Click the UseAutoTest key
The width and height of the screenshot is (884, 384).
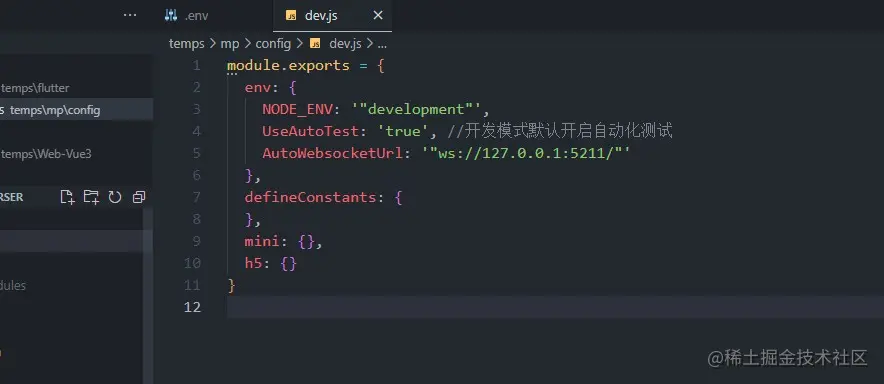pos(311,131)
